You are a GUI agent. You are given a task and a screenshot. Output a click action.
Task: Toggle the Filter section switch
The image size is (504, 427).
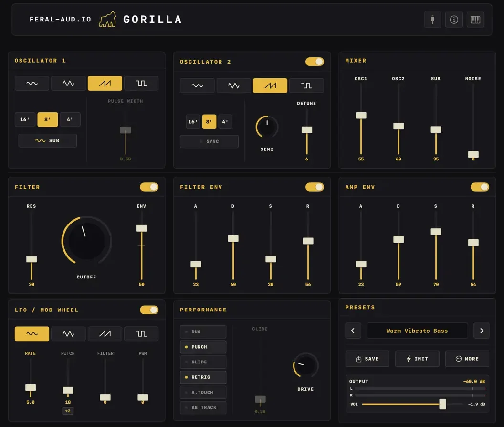[x=149, y=187]
